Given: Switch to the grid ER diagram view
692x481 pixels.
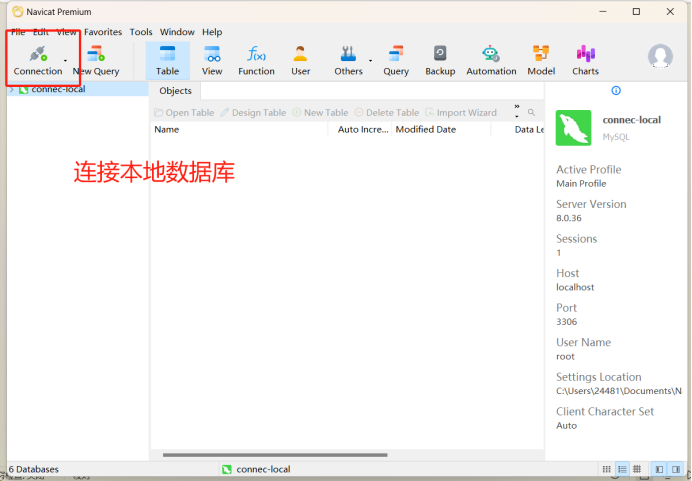Looking at the screenshot, I should click(x=637, y=469).
